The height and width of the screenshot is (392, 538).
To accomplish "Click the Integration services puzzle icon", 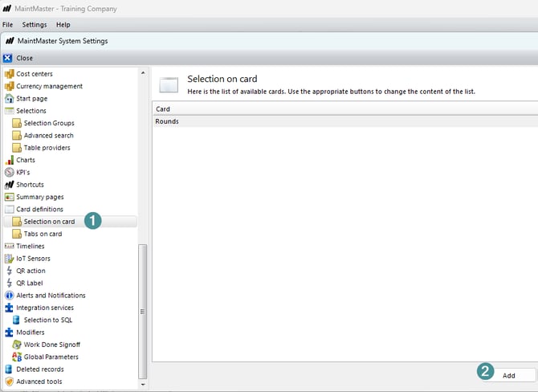I will click(x=10, y=308).
